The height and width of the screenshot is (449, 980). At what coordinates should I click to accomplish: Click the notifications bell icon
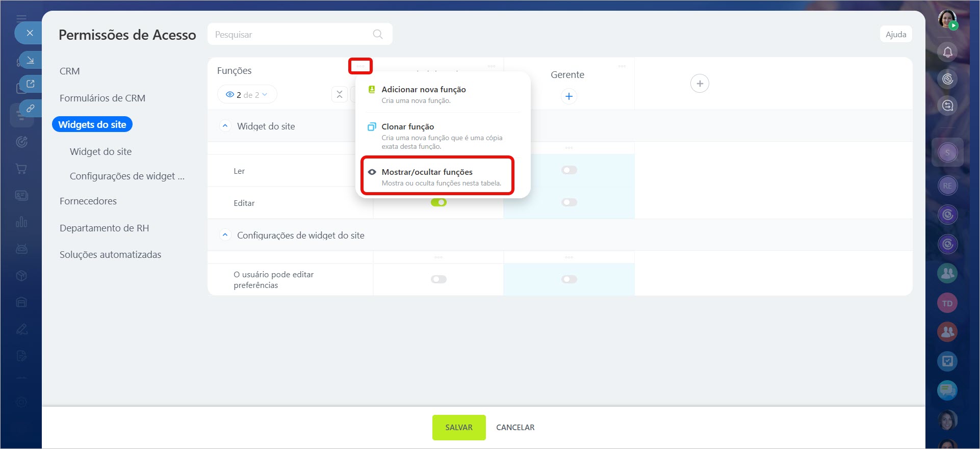(947, 52)
